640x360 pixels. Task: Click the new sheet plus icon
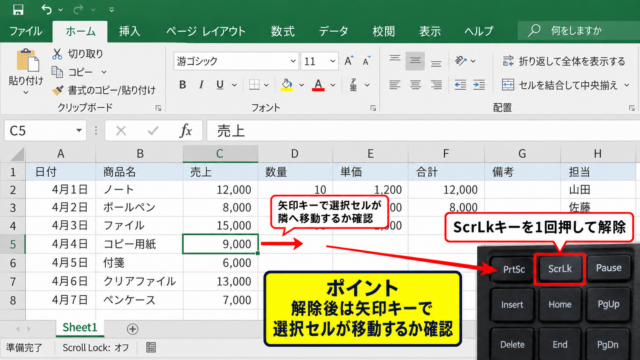(132, 329)
